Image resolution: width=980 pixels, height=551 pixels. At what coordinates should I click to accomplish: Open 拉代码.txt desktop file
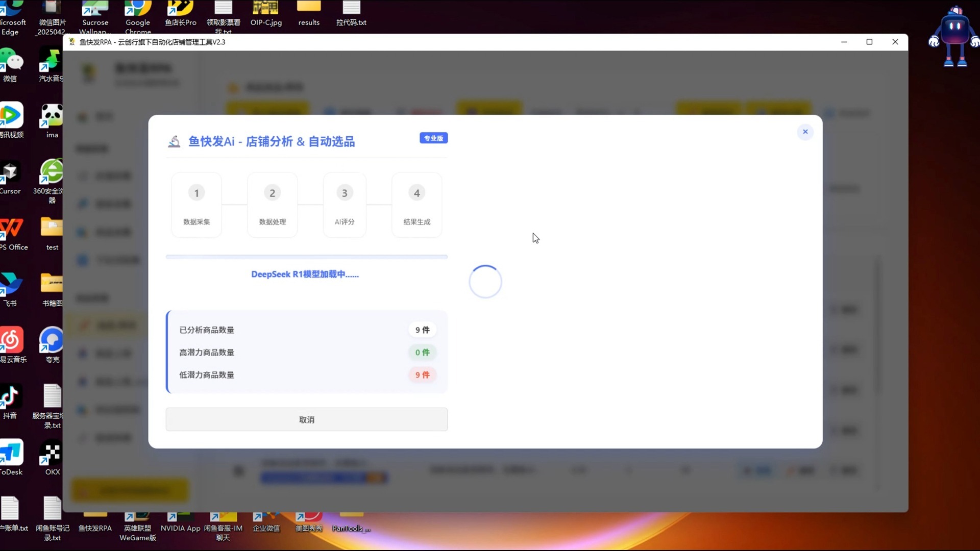pyautogui.click(x=351, y=14)
